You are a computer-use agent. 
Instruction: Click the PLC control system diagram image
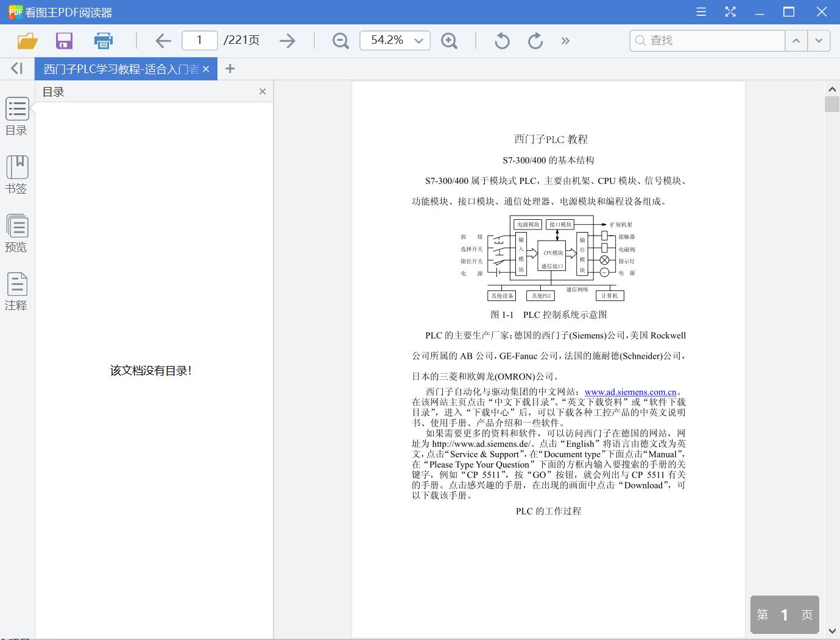click(x=548, y=258)
